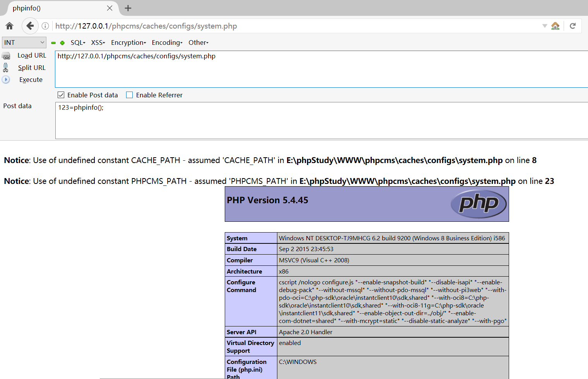Execute the HackBar request
The width and height of the screenshot is (588, 379).
point(31,80)
